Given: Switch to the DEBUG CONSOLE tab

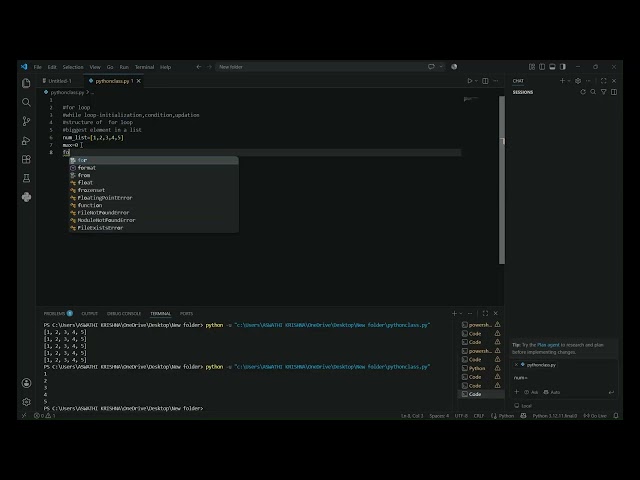Looking at the screenshot, I should [124, 313].
